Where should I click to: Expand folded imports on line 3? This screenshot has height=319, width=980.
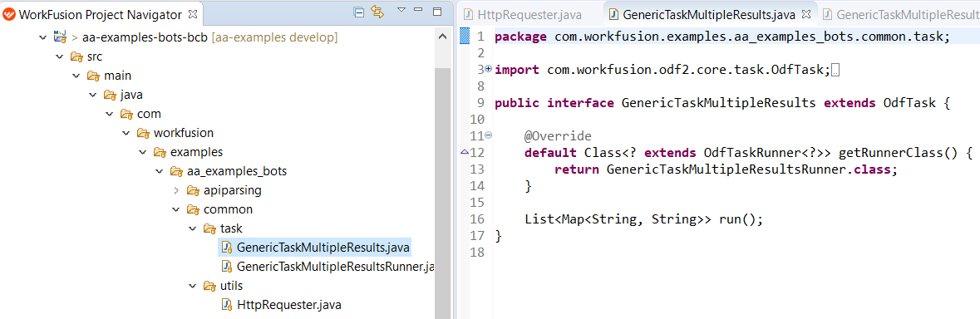pyautogui.click(x=488, y=68)
